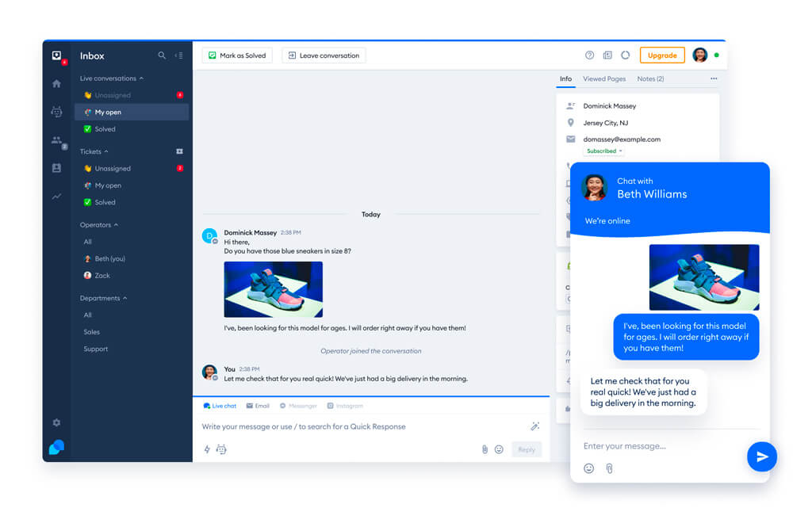Click the Tickets panel icon beside Tickets header
This screenshot has width=812, height=527.
click(x=180, y=151)
